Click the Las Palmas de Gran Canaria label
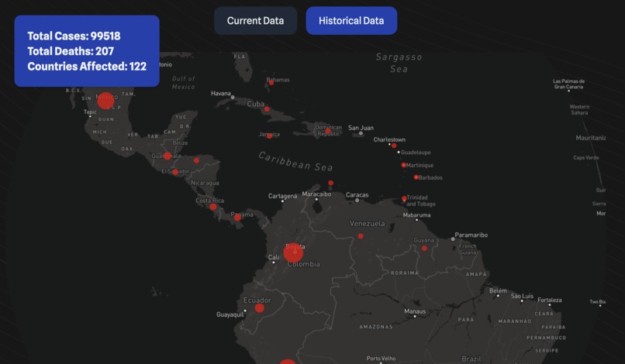The width and height of the screenshot is (625, 364). tap(569, 84)
